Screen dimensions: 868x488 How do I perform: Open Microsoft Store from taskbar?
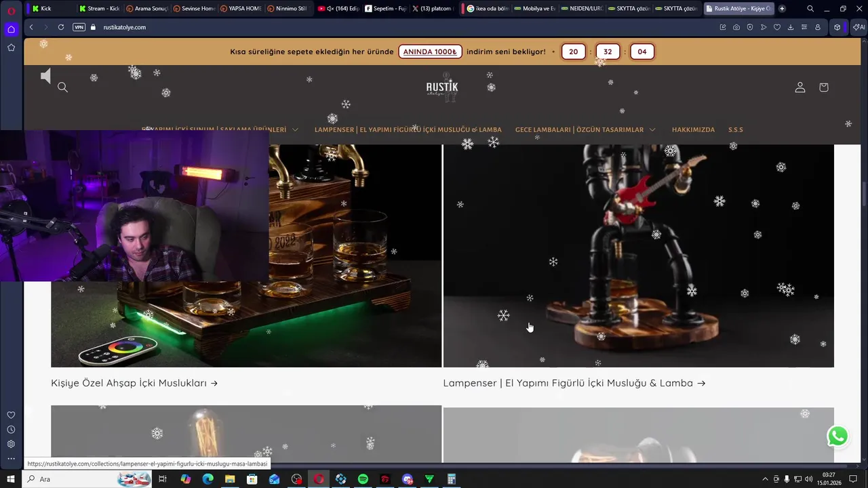[252, 479]
